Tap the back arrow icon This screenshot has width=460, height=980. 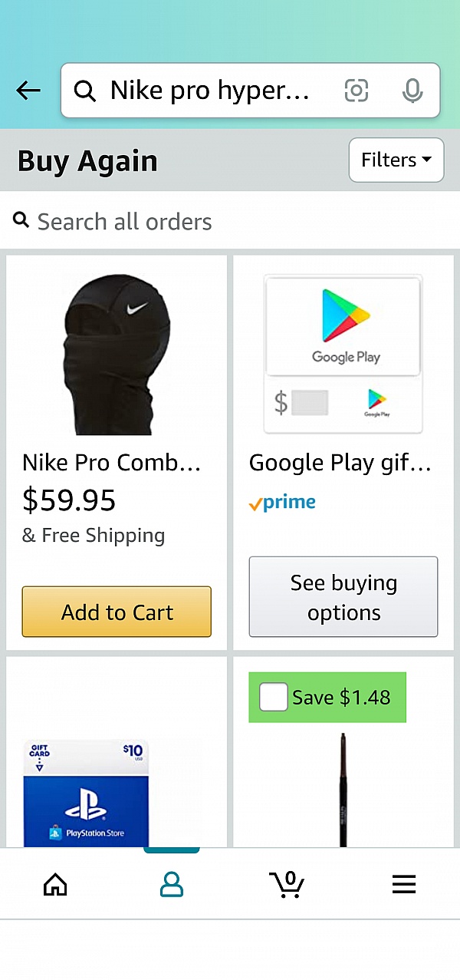pos(28,91)
